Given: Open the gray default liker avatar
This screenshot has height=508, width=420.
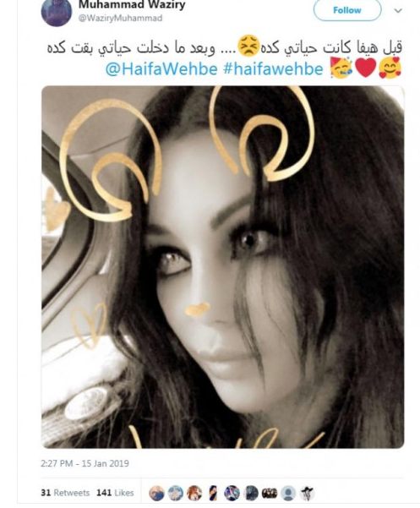Looking at the screenshot, I should pos(288,494).
